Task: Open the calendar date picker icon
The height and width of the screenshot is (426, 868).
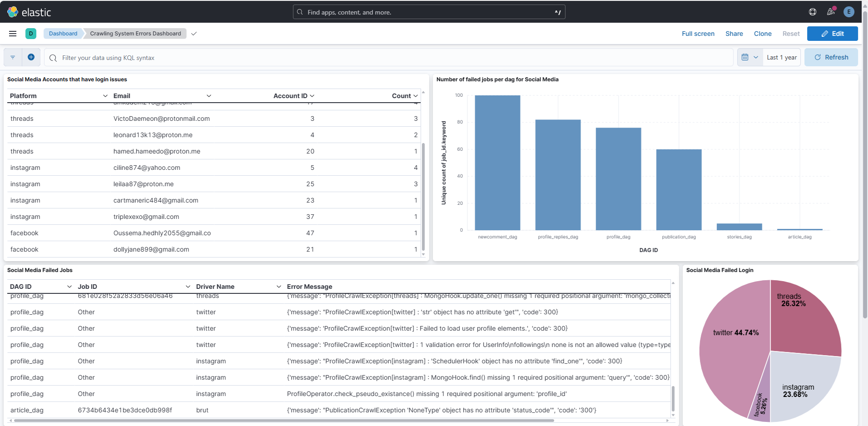Action: (745, 57)
